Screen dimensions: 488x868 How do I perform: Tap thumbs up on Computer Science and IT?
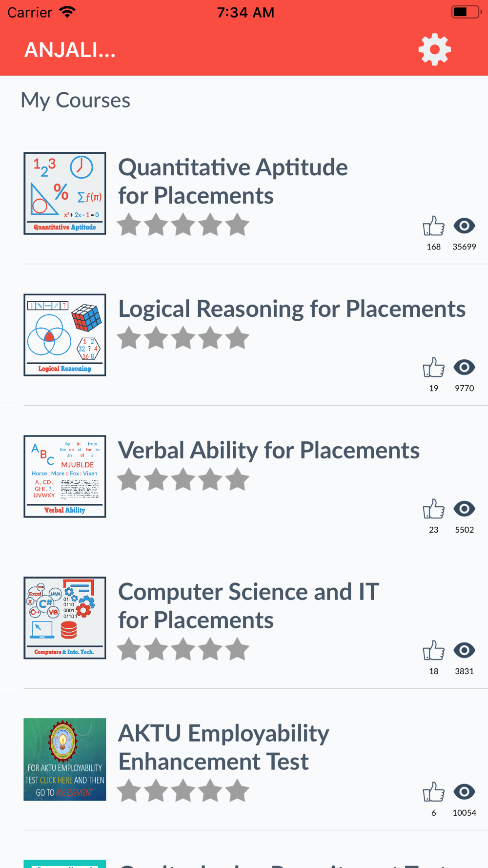(433, 651)
